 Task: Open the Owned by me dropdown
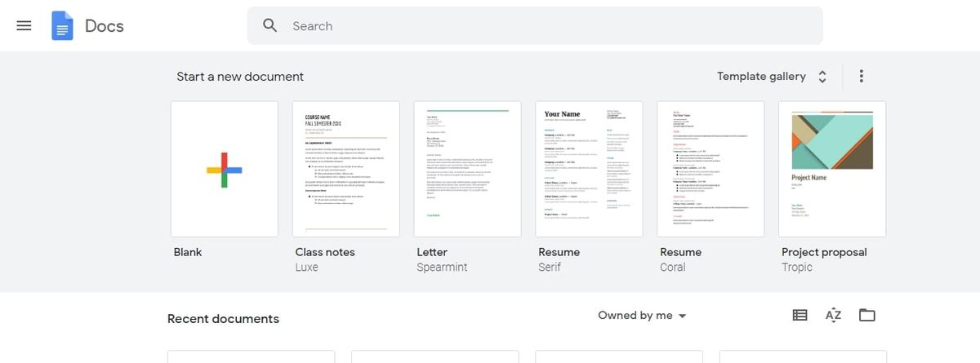642,316
